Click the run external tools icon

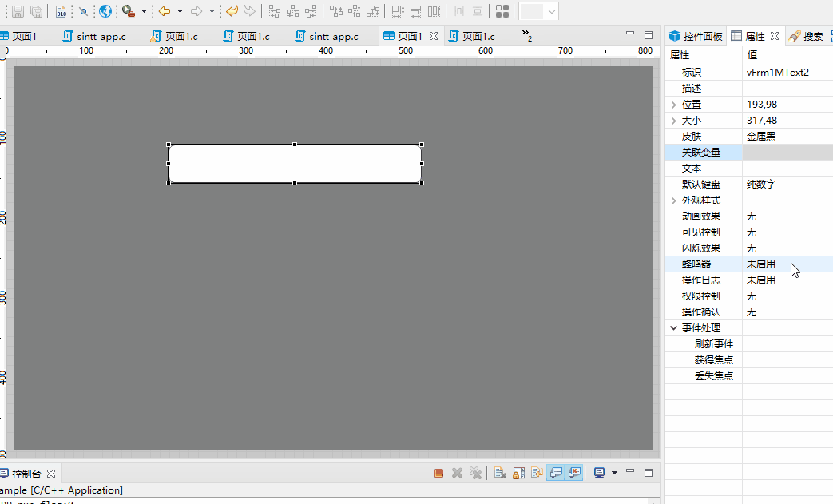128,11
